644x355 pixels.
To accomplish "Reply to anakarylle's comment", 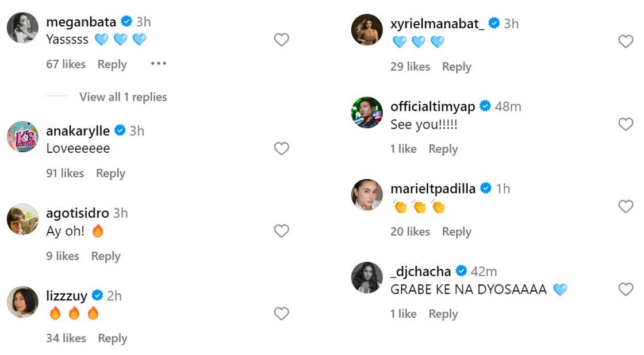I will pyautogui.click(x=110, y=173).
